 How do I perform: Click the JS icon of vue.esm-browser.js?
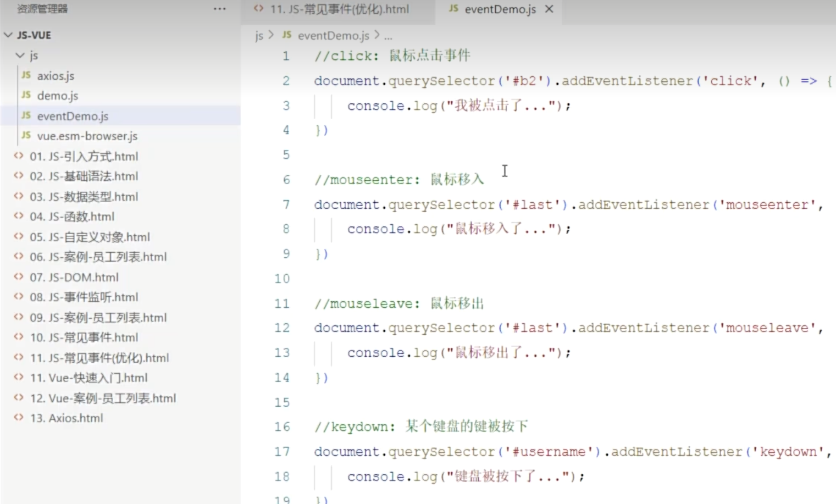[26, 136]
